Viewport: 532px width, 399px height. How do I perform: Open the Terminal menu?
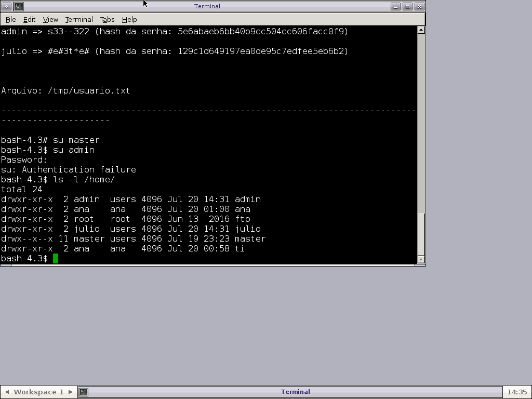pos(79,19)
